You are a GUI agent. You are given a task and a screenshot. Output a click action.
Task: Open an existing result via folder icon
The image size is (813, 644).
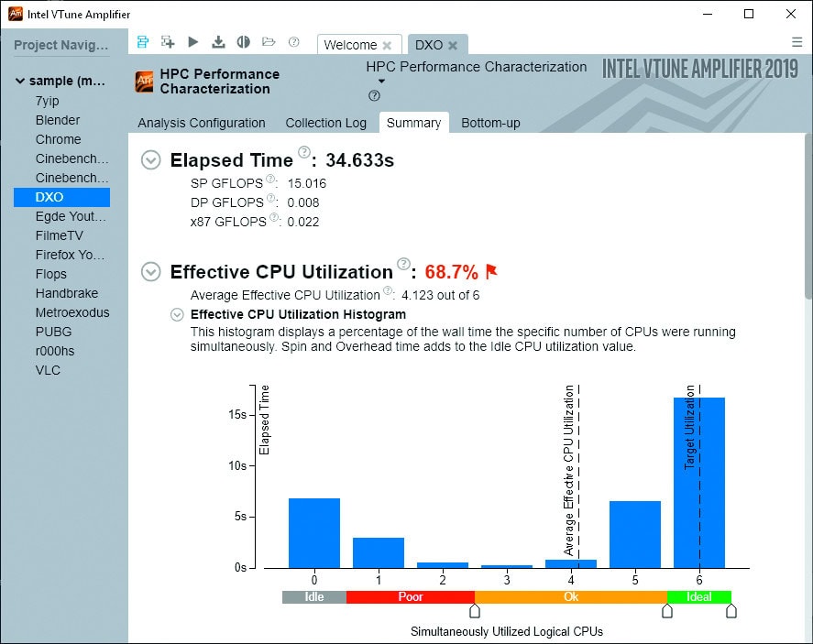pyautogui.click(x=269, y=41)
